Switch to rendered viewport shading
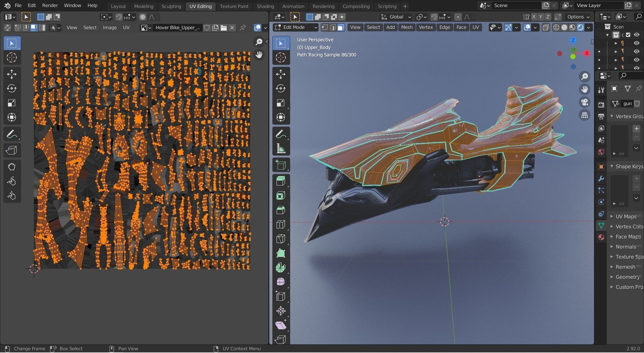The image size is (644, 353). (x=581, y=28)
